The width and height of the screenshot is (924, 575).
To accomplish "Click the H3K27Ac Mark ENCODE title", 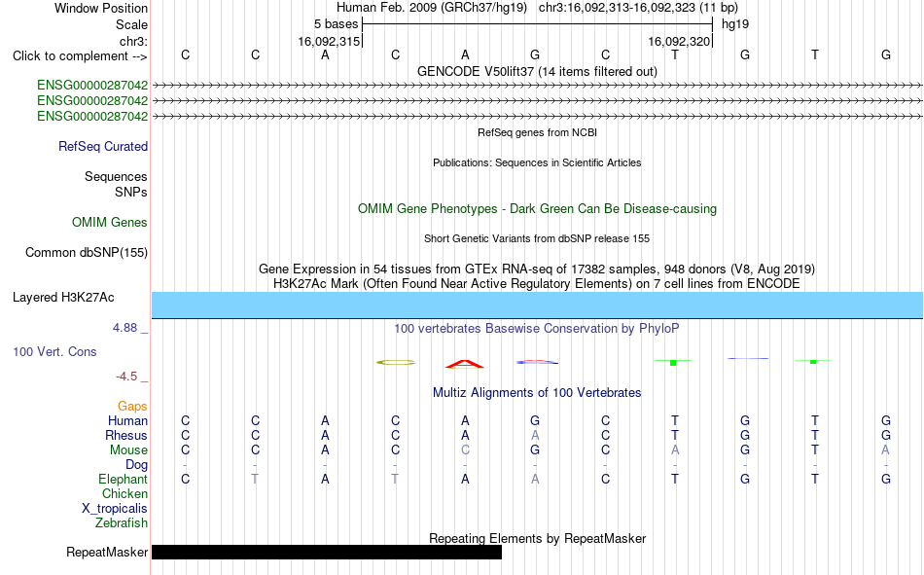I will click(x=537, y=284).
